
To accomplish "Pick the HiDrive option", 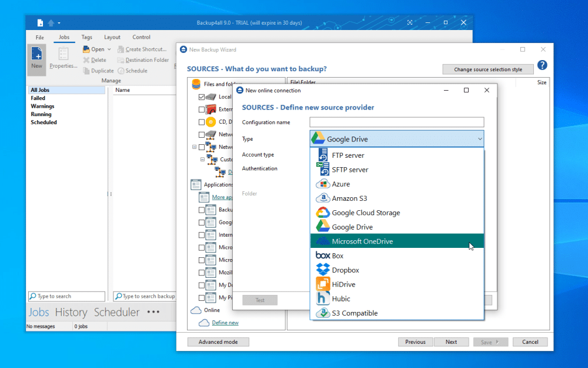I will 343,284.
